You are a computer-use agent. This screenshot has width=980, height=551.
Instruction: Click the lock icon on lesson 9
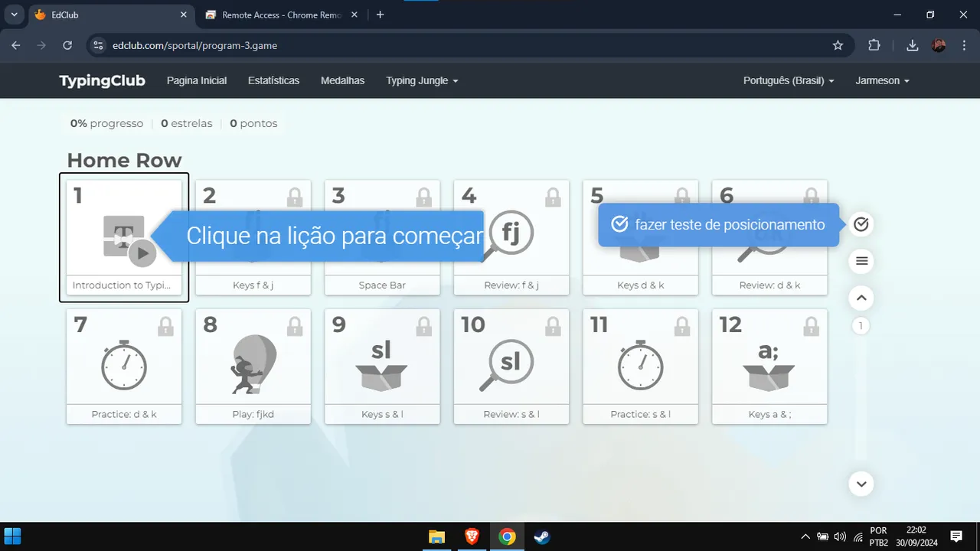(423, 327)
